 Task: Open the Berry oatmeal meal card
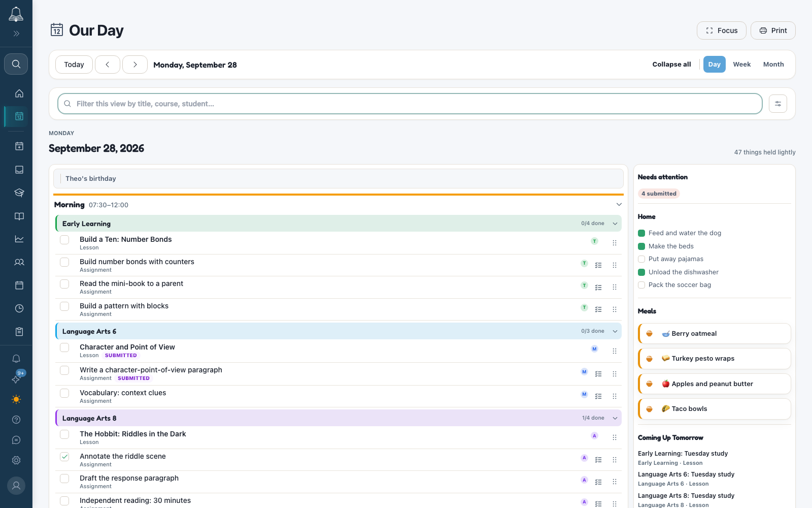[715, 334]
